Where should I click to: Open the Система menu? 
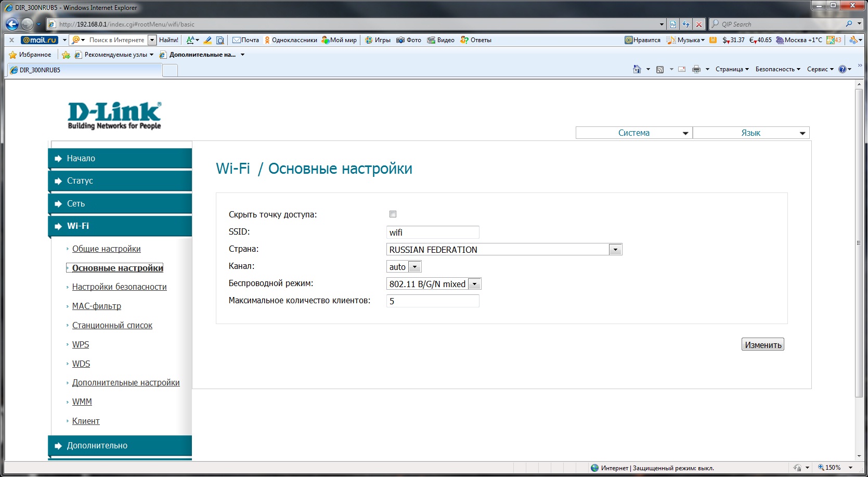click(634, 133)
